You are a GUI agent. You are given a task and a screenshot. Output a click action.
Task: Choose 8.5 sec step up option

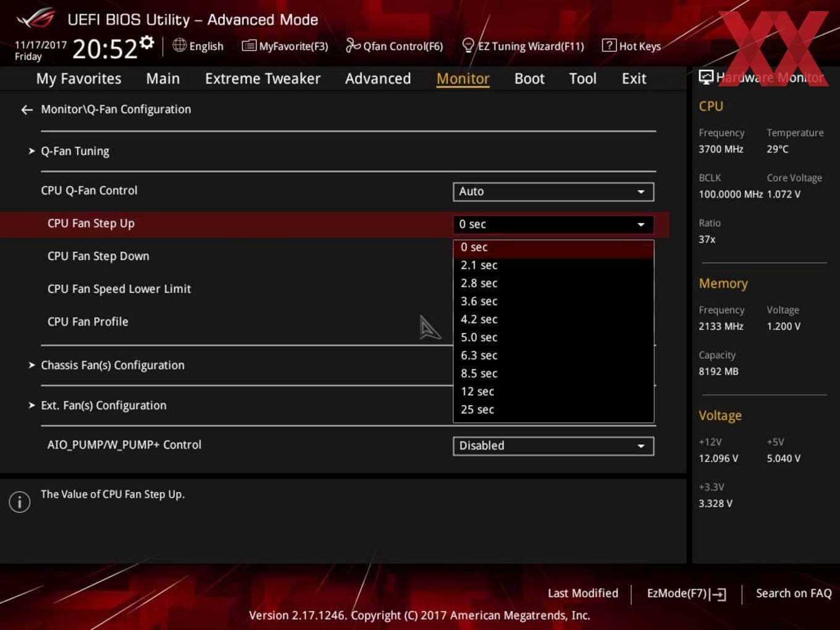click(x=553, y=373)
